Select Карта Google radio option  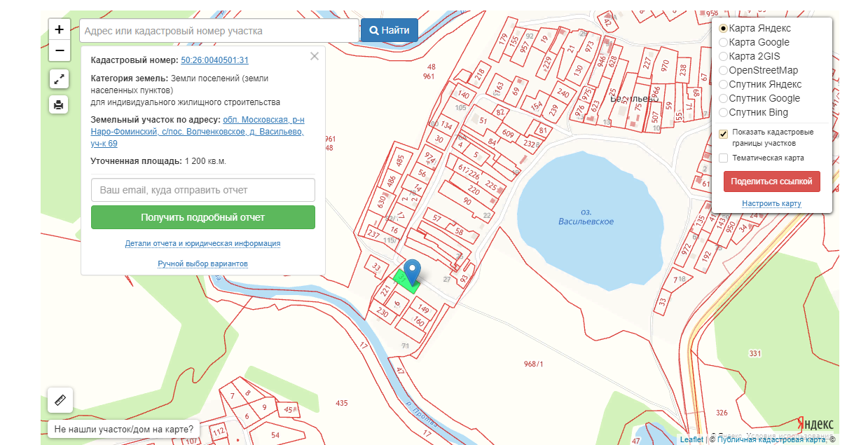[x=724, y=42]
